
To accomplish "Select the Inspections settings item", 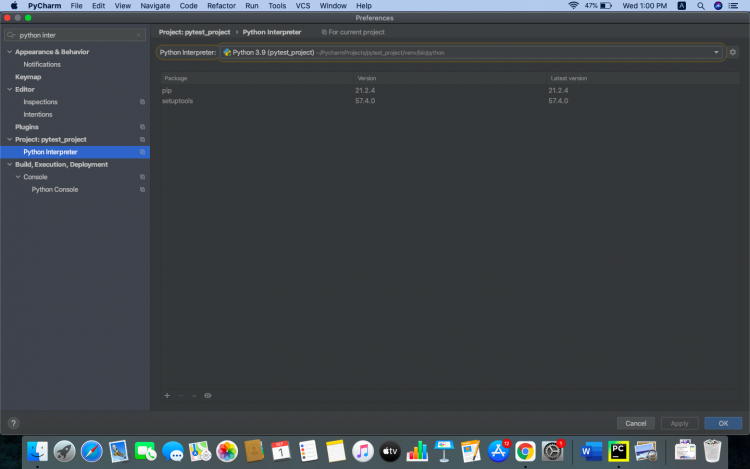I will click(40, 102).
